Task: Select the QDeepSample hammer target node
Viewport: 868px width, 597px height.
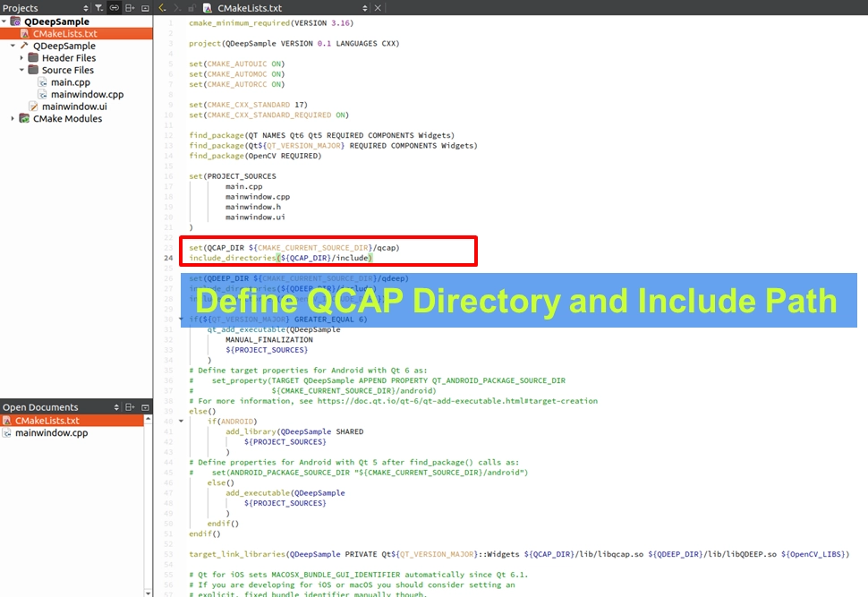Action: [x=64, y=46]
